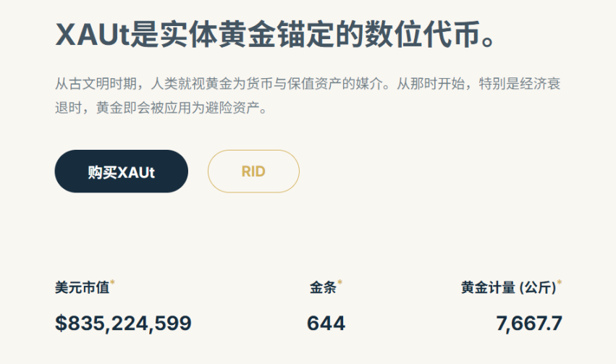616x364 pixels.
Task: Click the phrase 避险资产 in the description
Action: tap(237, 109)
